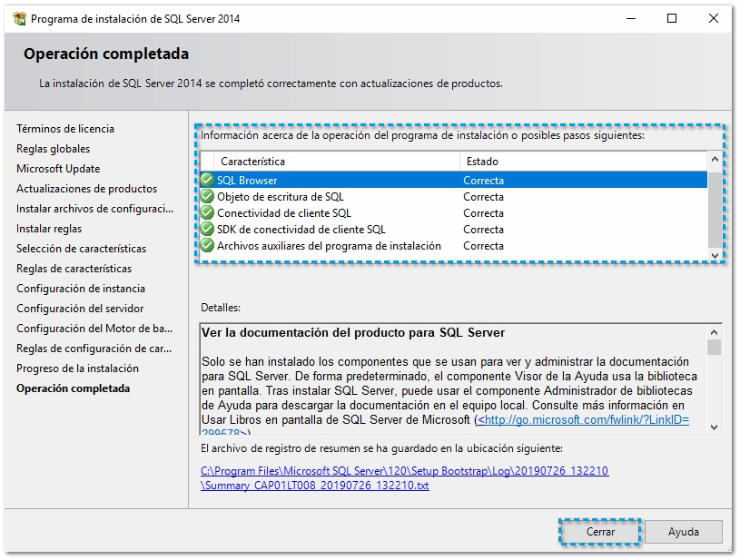Maximize the SQL Server 2014 setup window

click(672, 19)
